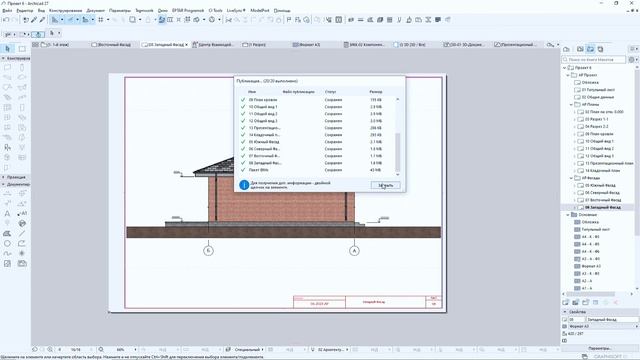
Task: Collapse the Конструирование toolbox section
Action: point(3,58)
